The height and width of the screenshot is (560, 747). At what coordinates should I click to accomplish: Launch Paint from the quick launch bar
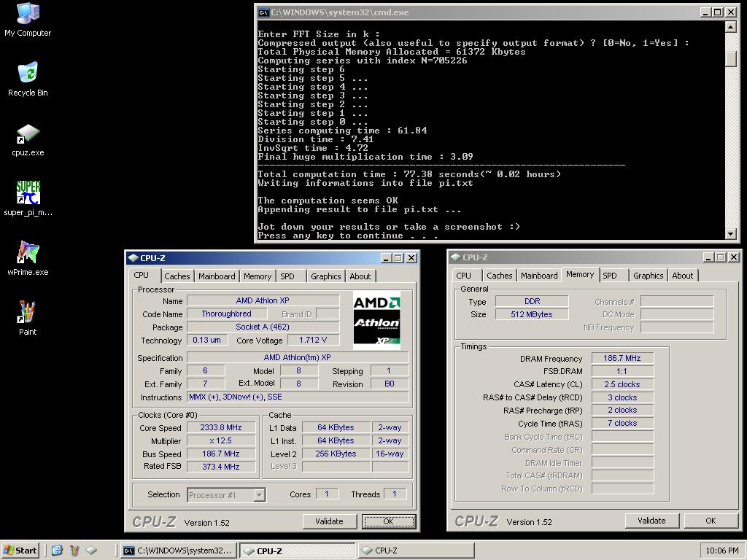(74, 551)
